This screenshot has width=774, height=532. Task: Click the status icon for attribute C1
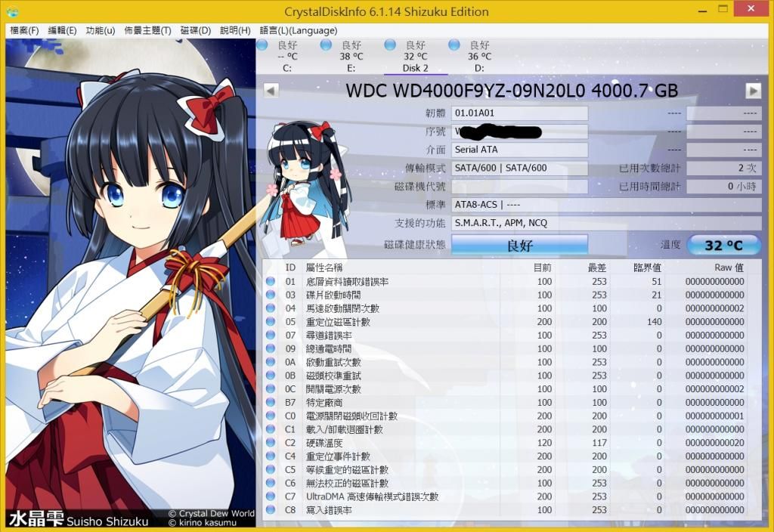coord(271,429)
